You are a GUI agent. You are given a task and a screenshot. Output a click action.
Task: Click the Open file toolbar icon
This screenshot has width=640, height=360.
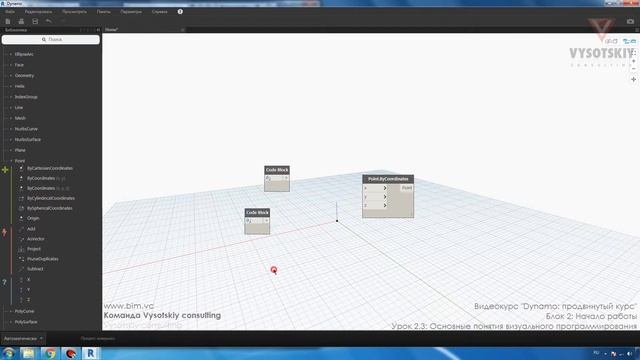click(x=21, y=21)
